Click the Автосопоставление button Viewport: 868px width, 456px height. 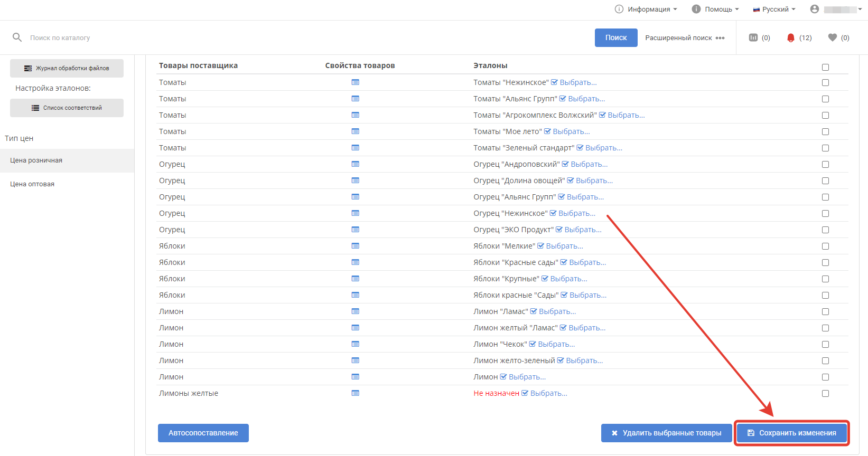[x=203, y=433]
